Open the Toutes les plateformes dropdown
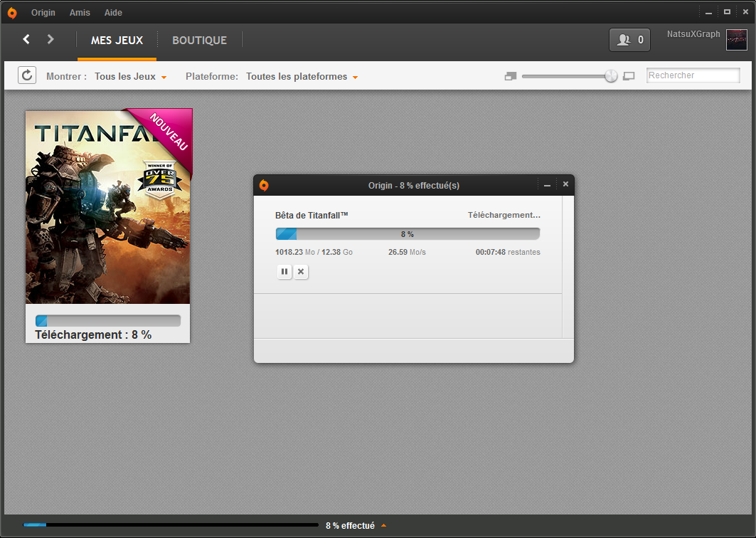 (302, 77)
